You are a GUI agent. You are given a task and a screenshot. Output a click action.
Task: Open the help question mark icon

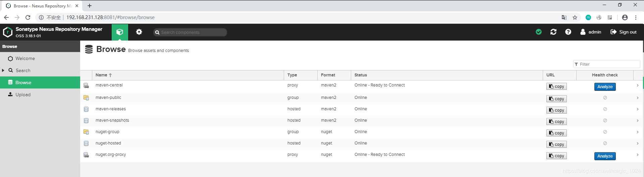coord(568,32)
